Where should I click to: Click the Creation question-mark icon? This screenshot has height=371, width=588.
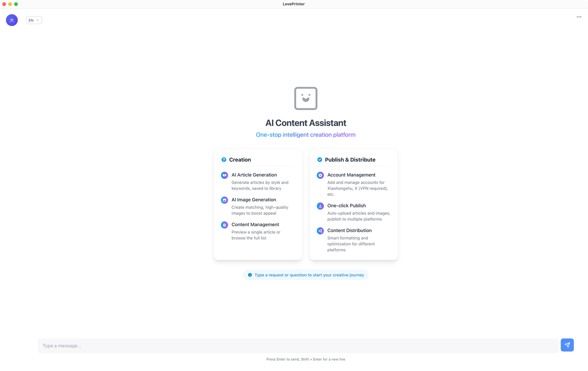coord(224,160)
